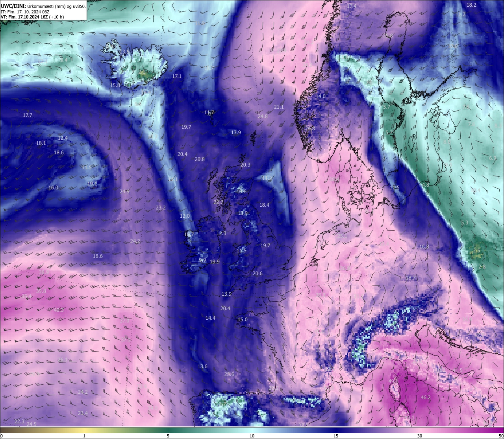Click the 22.7 value over western Scotland

pyautogui.click(x=218, y=202)
